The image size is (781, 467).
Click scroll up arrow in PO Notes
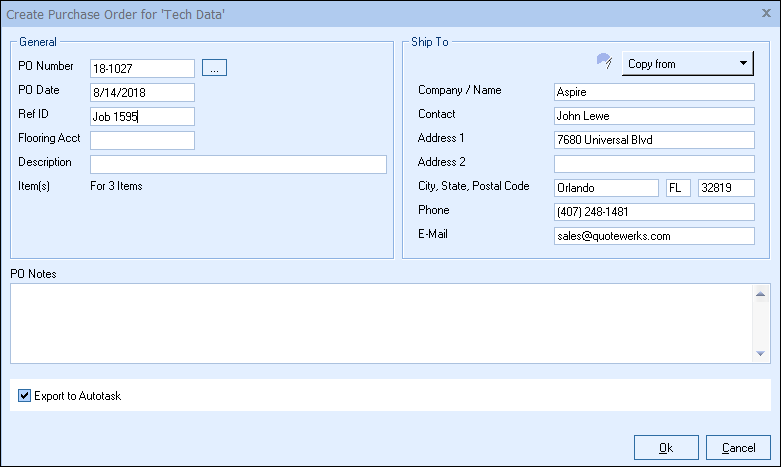[761, 293]
